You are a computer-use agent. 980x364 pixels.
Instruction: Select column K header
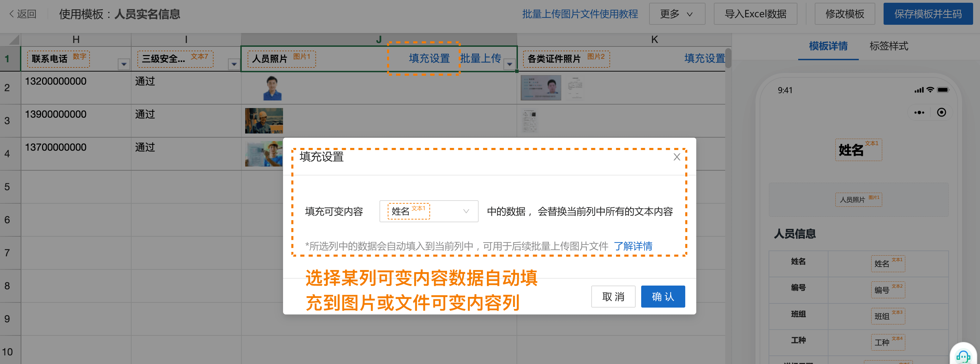tap(654, 40)
